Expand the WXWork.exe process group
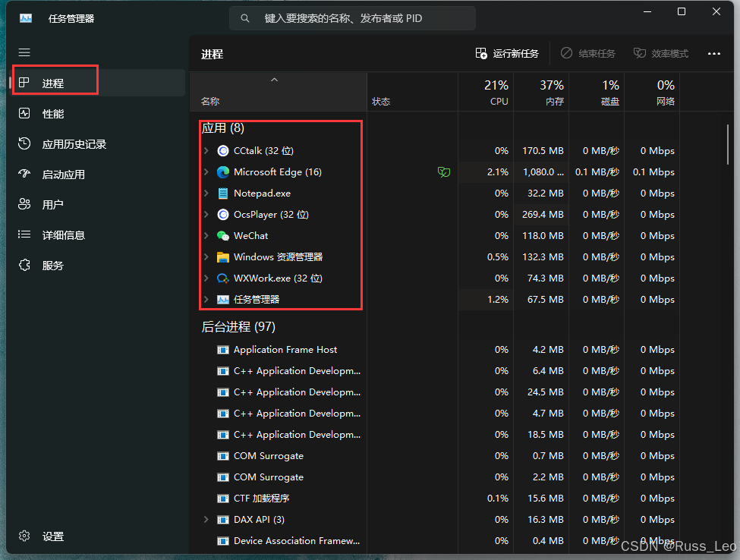The image size is (740, 560). point(206,278)
